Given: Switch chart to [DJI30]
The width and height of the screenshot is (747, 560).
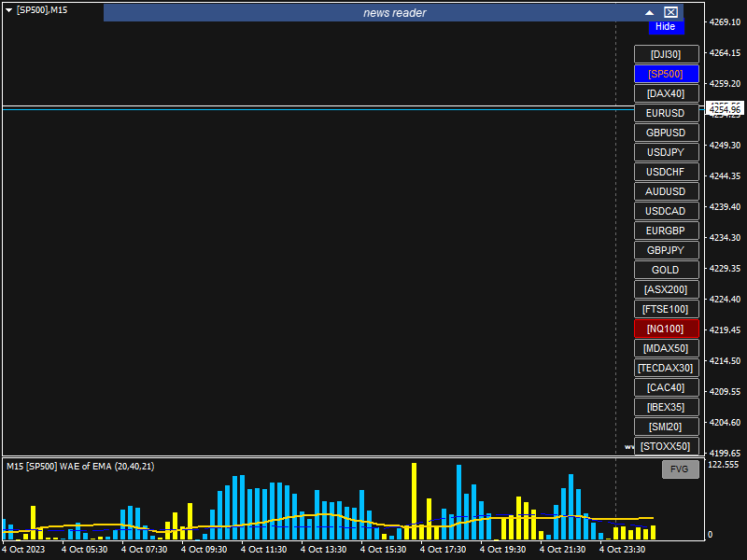Looking at the screenshot, I should click(666, 54).
